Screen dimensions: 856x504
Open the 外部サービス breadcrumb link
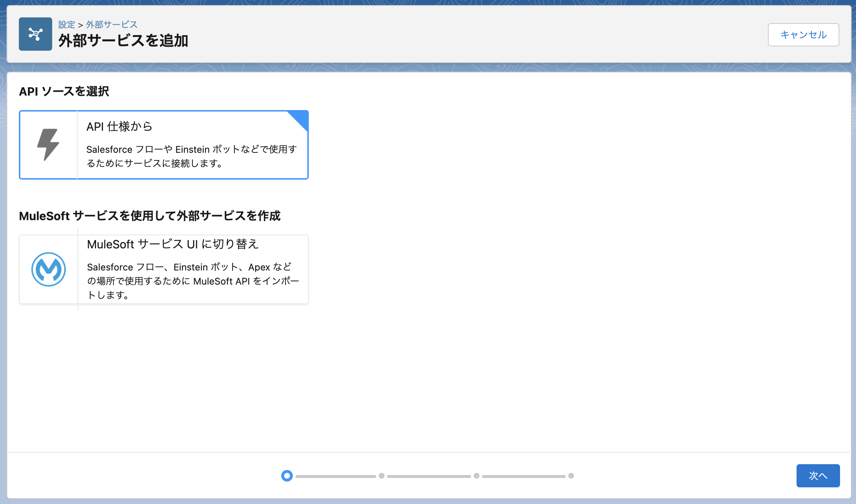112,25
